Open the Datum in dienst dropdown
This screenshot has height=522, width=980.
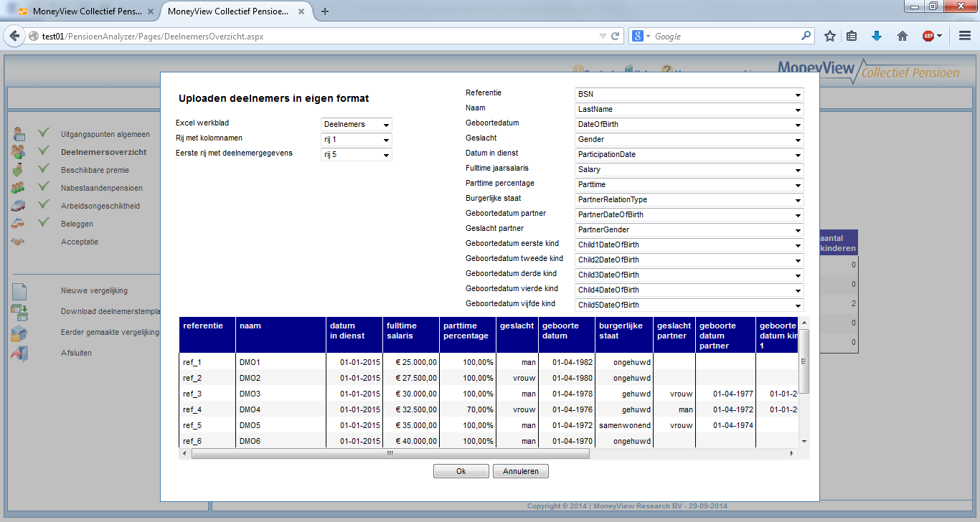689,154
